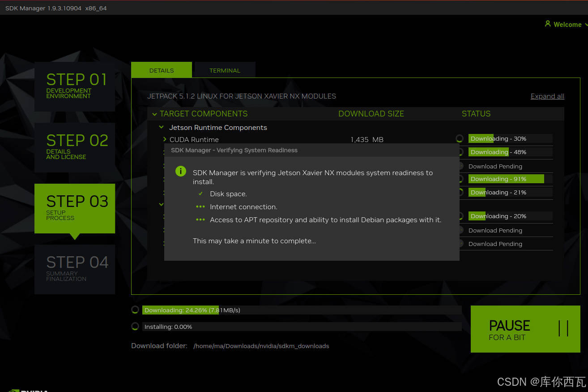588x392 pixels.
Task: Click the Expand all link
Action: [x=547, y=96]
